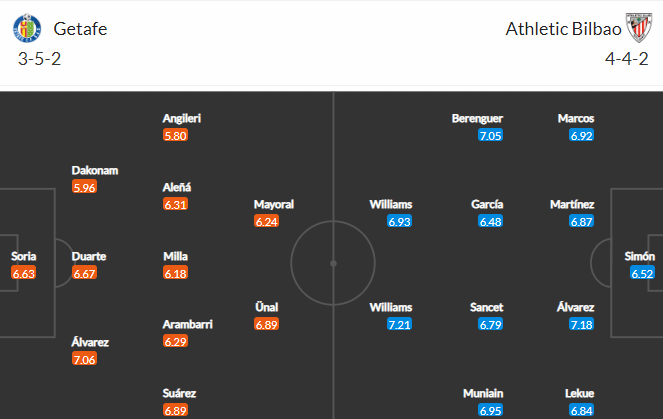Open the Athletic Bilbao team name link
Viewport: 663px width, 419px height.
[x=563, y=29]
